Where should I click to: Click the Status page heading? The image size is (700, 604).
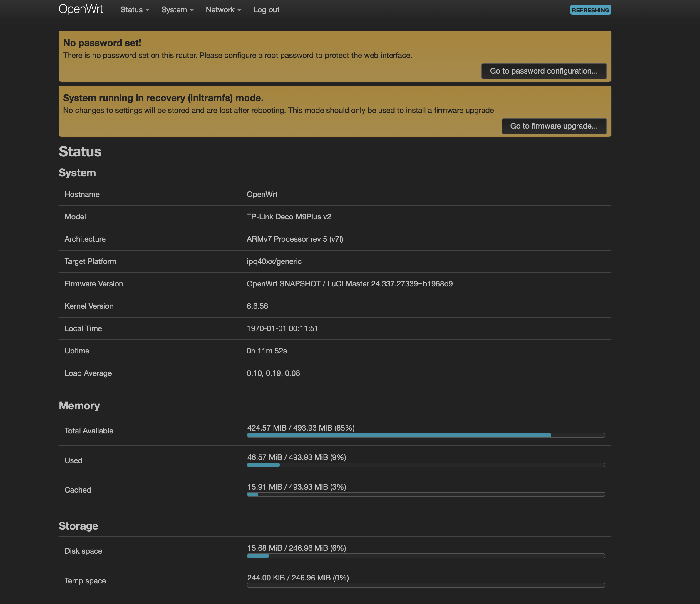(80, 151)
